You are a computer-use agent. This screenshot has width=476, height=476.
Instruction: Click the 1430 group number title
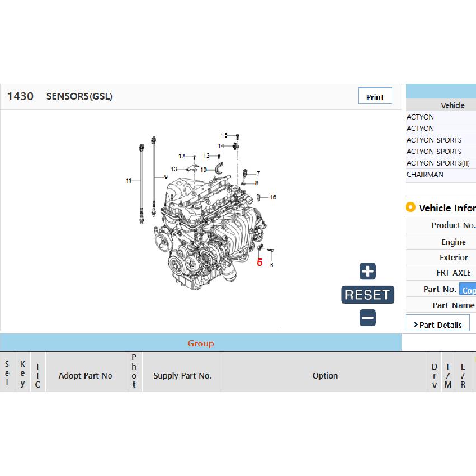coord(20,96)
